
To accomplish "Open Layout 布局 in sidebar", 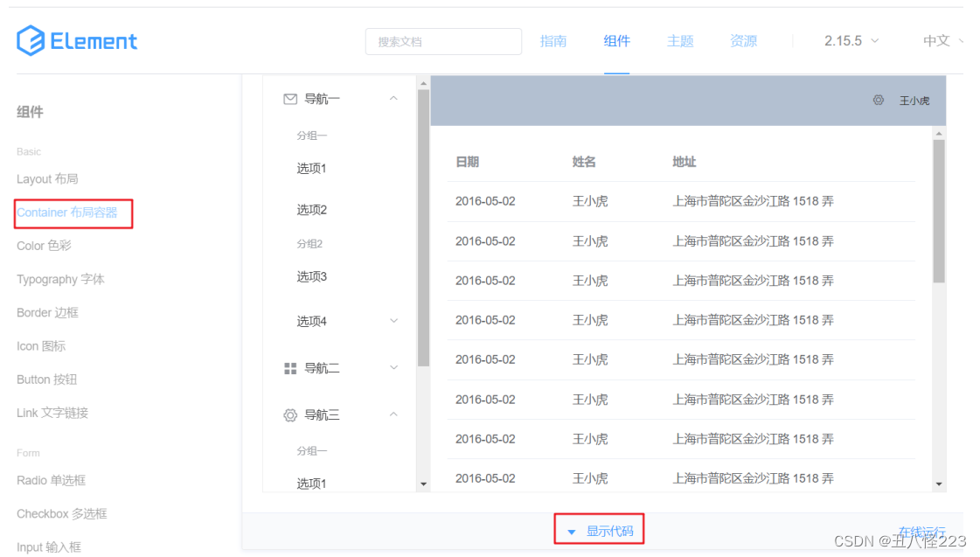I will tap(47, 178).
